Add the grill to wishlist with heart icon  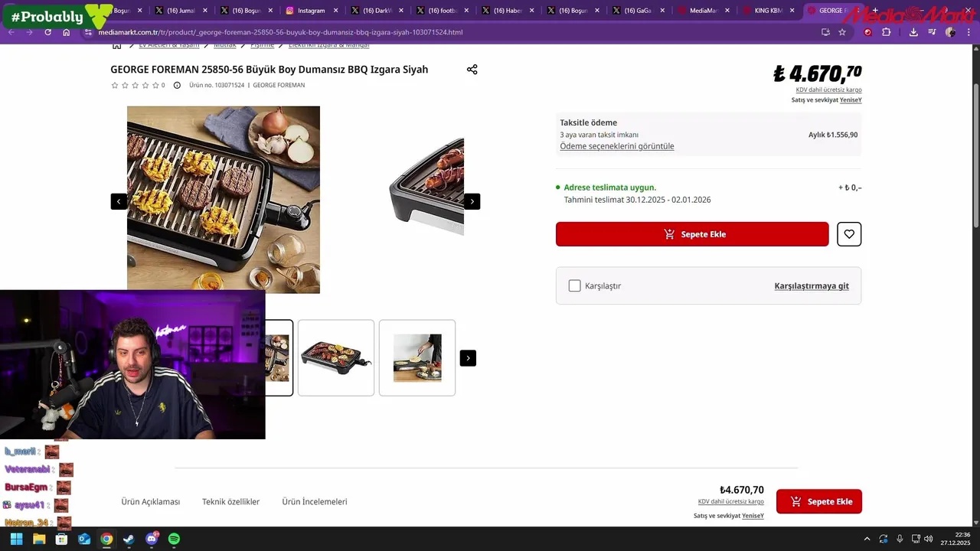tap(849, 234)
